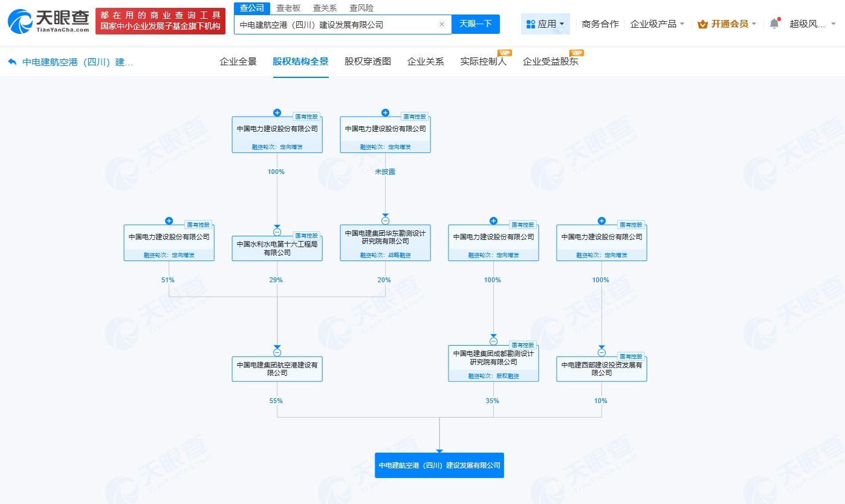The width and height of the screenshot is (845, 504).
Task: Click the crown icon next to 开通会员
Action: click(702, 24)
